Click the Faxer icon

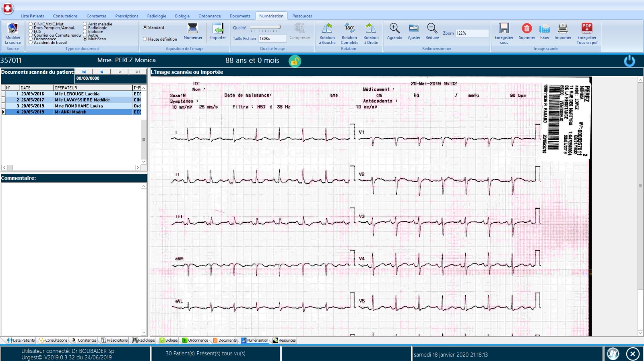[545, 28]
